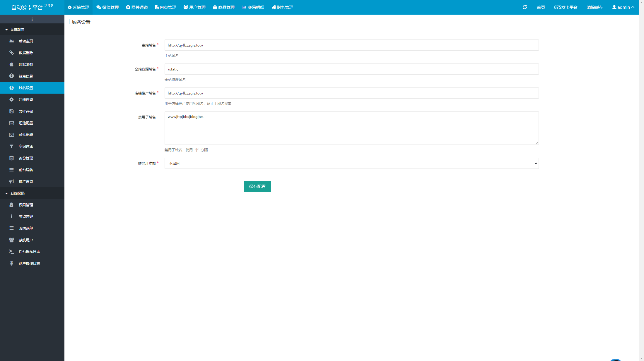Open the 商品管理 top menu

[x=224, y=7]
